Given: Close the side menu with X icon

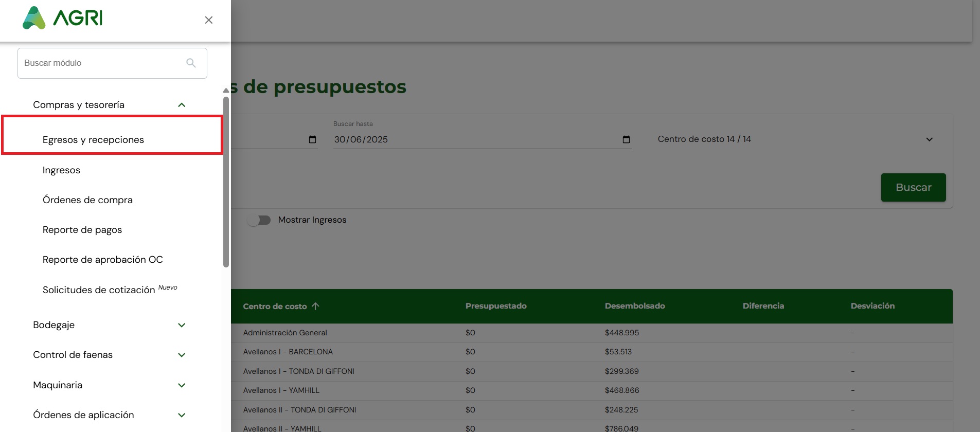Looking at the screenshot, I should (208, 20).
